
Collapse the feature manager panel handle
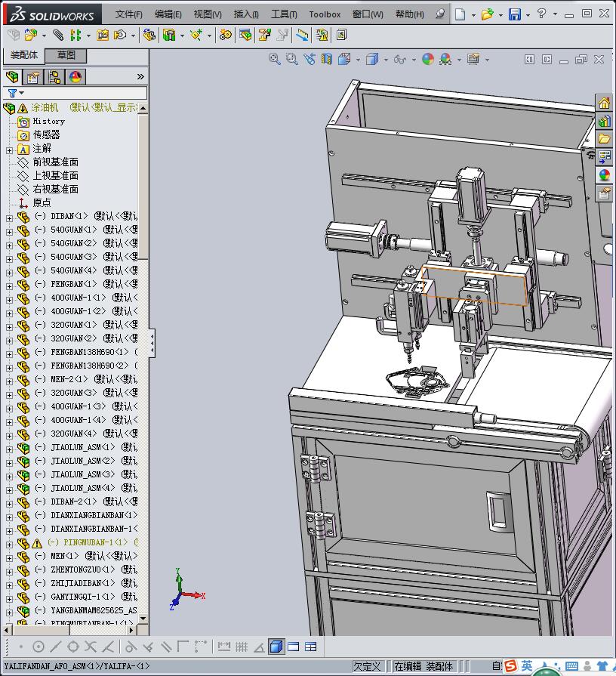click(152, 343)
